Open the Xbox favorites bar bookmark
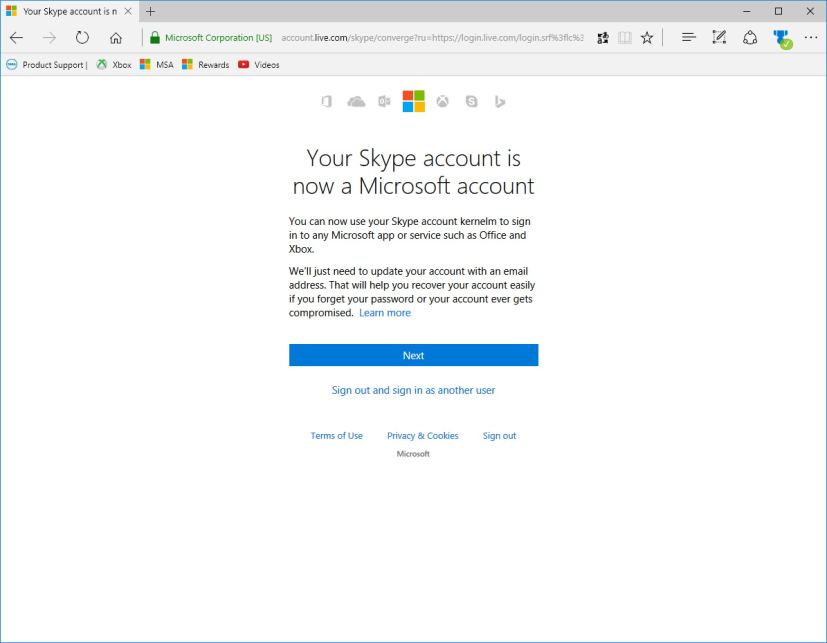 [114, 65]
